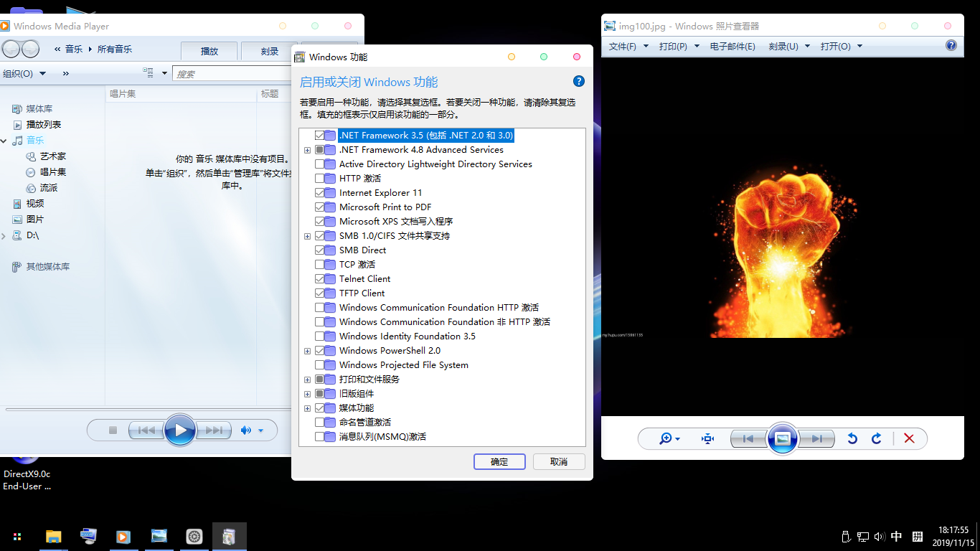This screenshot has width=980, height=551.
Task: Open the next photo in viewer
Action: click(817, 438)
